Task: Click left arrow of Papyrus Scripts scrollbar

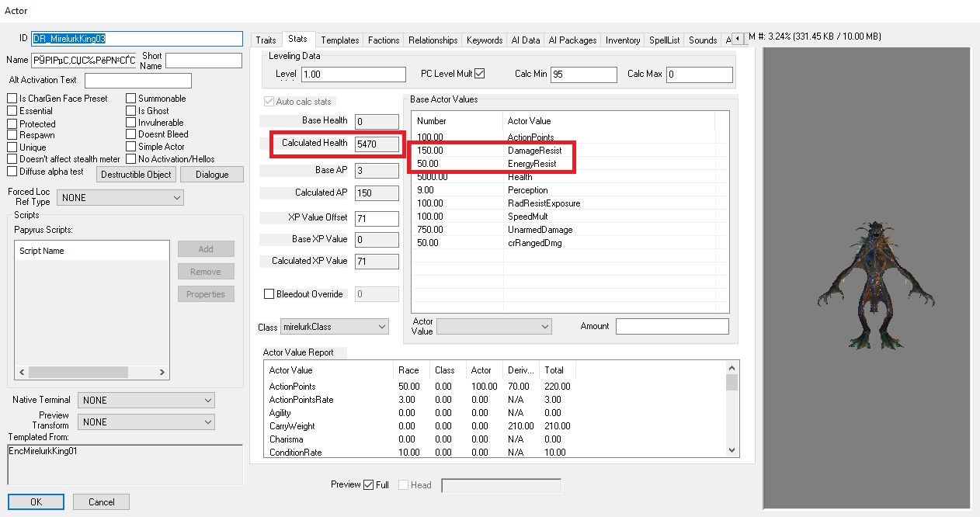Action: click(x=22, y=373)
